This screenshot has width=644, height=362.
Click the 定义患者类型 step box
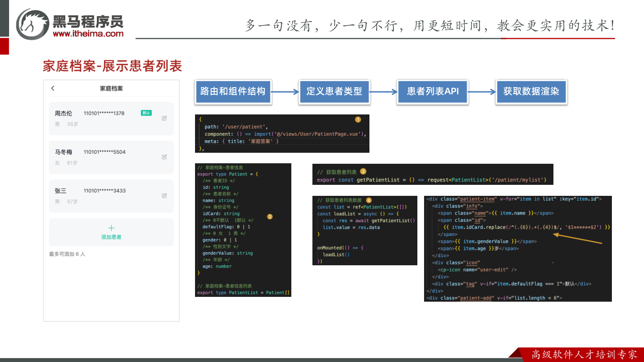pyautogui.click(x=334, y=91)
